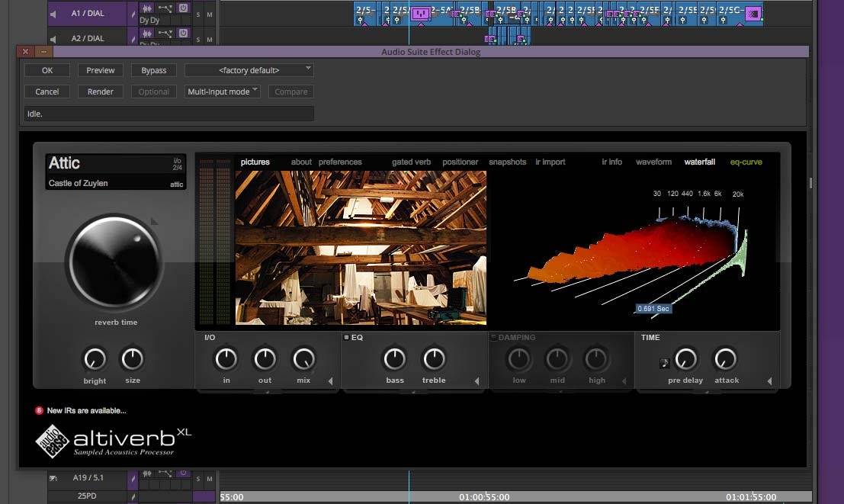Image resolution: width=844 pixels, height=504 pixels.
Task: Open the Attic impulse response selector
Action: 116,172
